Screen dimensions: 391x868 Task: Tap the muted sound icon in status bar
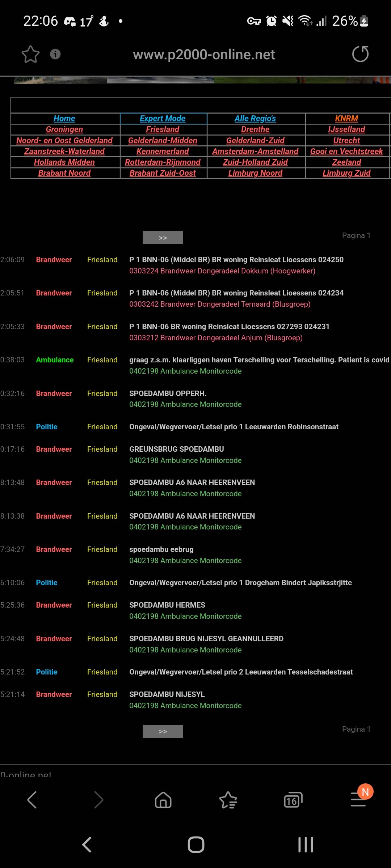click(x=288, y=21)
